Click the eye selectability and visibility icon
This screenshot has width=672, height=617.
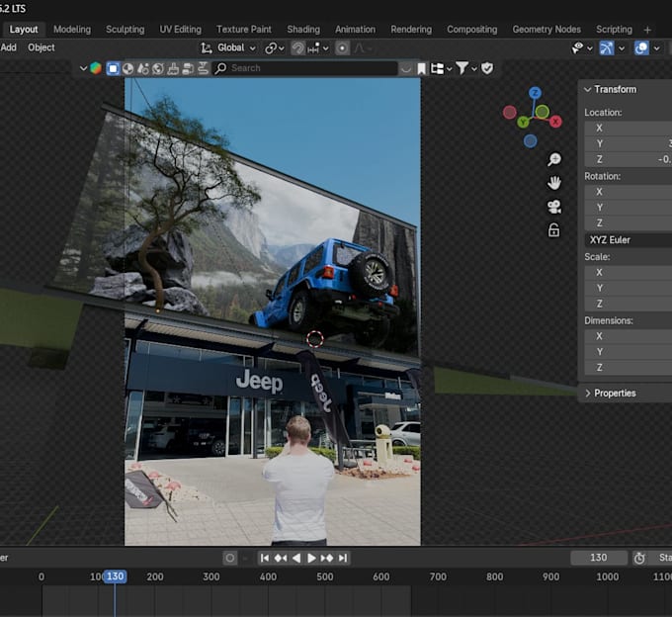click(577, 48)
